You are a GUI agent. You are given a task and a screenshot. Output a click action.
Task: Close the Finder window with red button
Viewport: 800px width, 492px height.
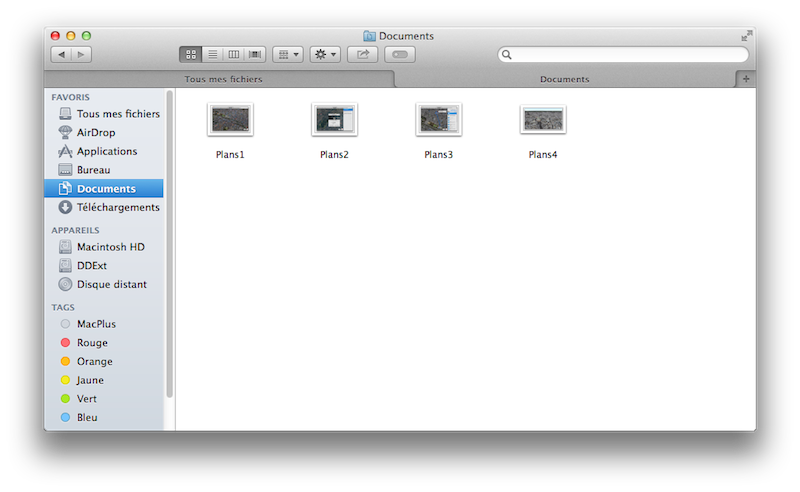(55, 36)
